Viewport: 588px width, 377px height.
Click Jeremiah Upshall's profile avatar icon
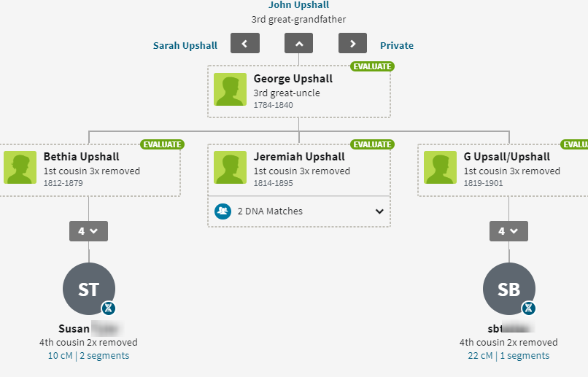click(230, 168)
